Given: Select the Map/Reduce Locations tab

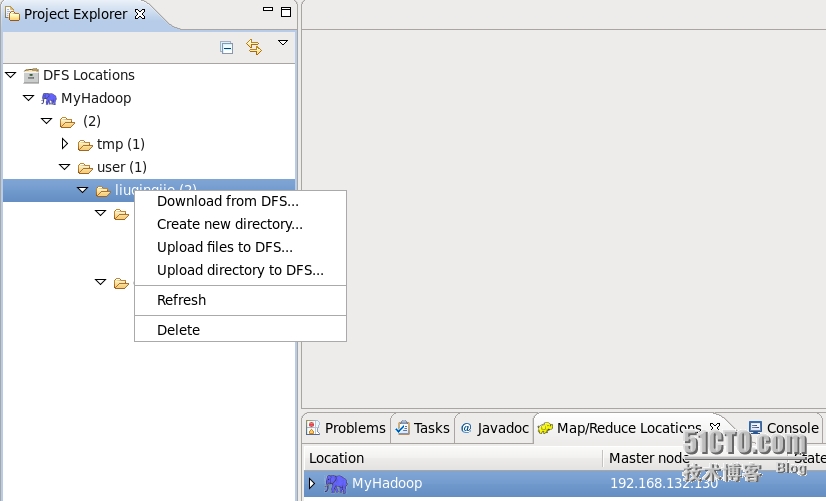Looking at the screenshot, I should point(629,428).
